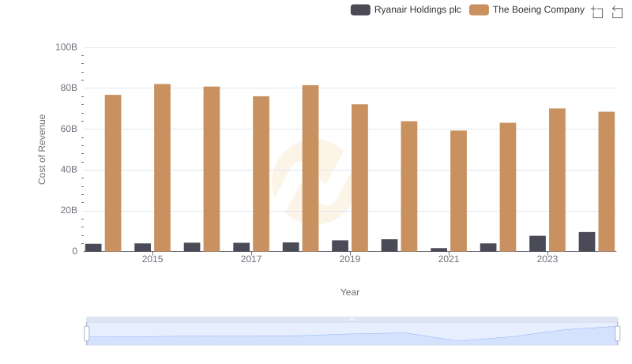This screenshot has width=632, height=364.
Task: Click right handle of zoom slider
Action: (x=618, y=334)
